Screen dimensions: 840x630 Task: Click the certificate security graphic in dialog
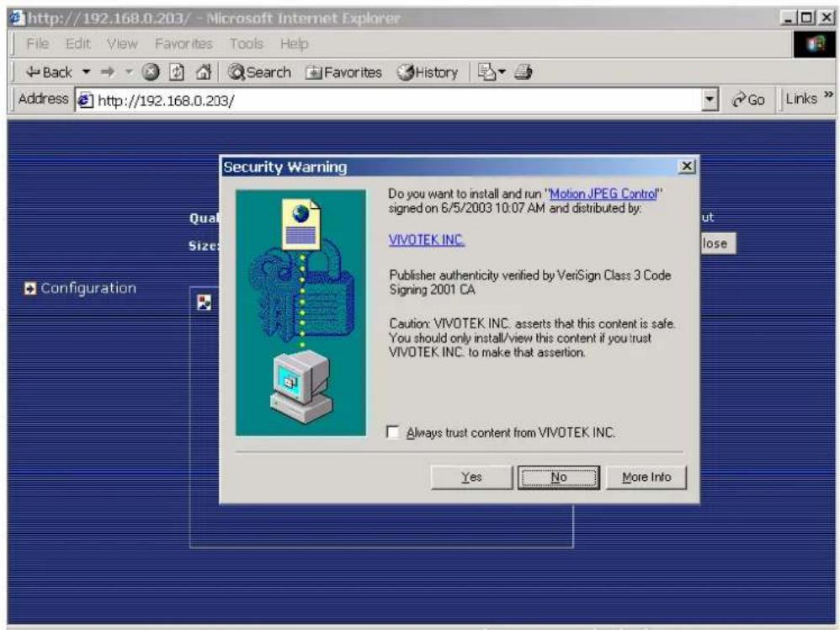[x=301, y=312]
